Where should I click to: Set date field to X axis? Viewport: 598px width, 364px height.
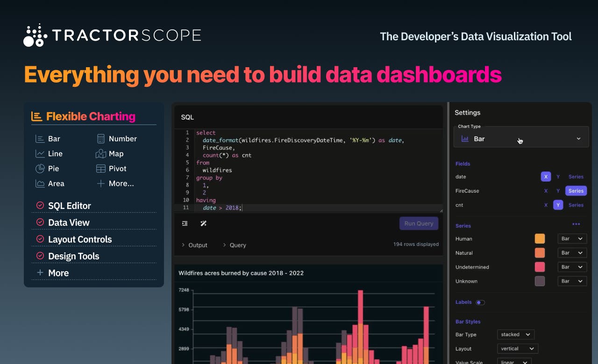[546, 177]
